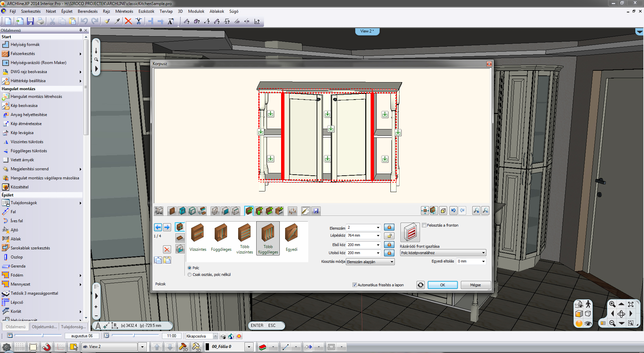Screen dimensions: 644x353
Task: Click the red X delete icon in dialog
Action: (x=167, y=249)
